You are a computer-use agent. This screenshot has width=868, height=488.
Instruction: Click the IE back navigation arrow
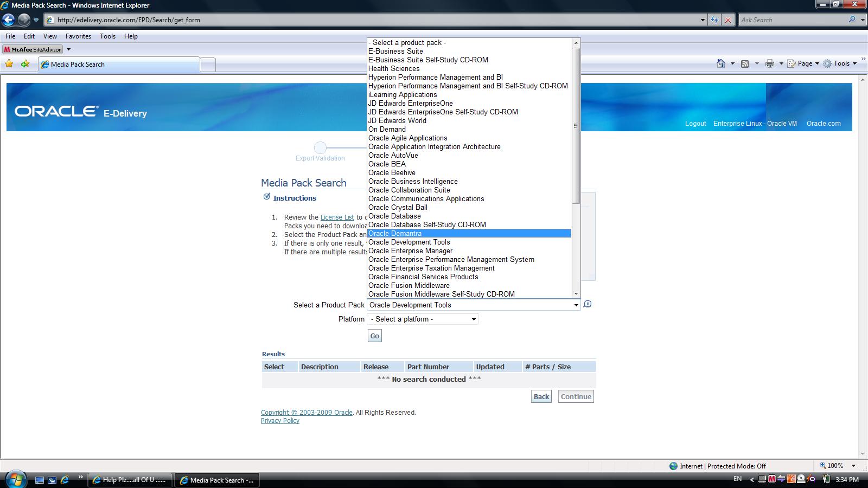point(9,20)
